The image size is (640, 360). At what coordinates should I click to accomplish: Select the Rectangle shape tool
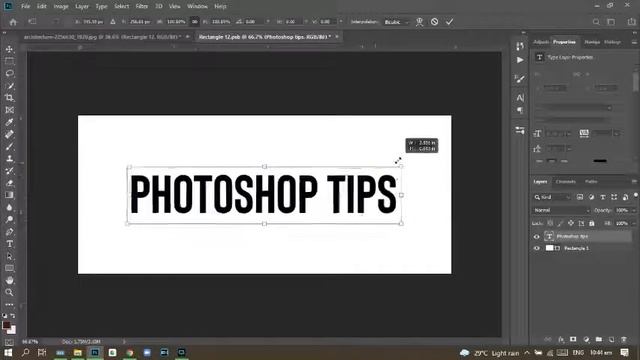point(9,268)
